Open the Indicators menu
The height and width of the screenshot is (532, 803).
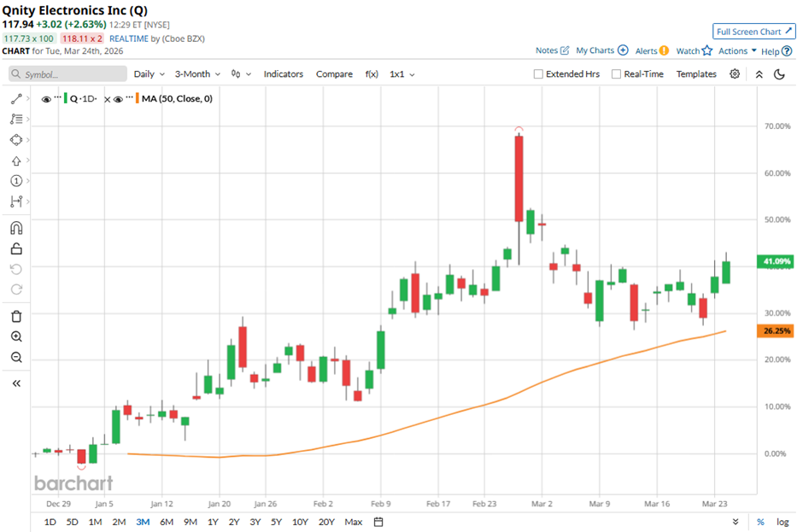283,74
